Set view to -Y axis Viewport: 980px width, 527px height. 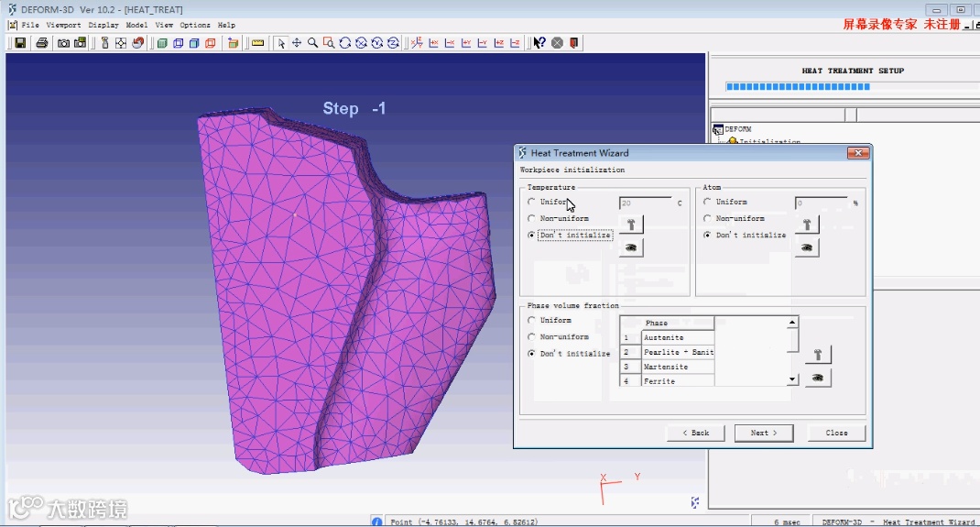tap(483, 42)
